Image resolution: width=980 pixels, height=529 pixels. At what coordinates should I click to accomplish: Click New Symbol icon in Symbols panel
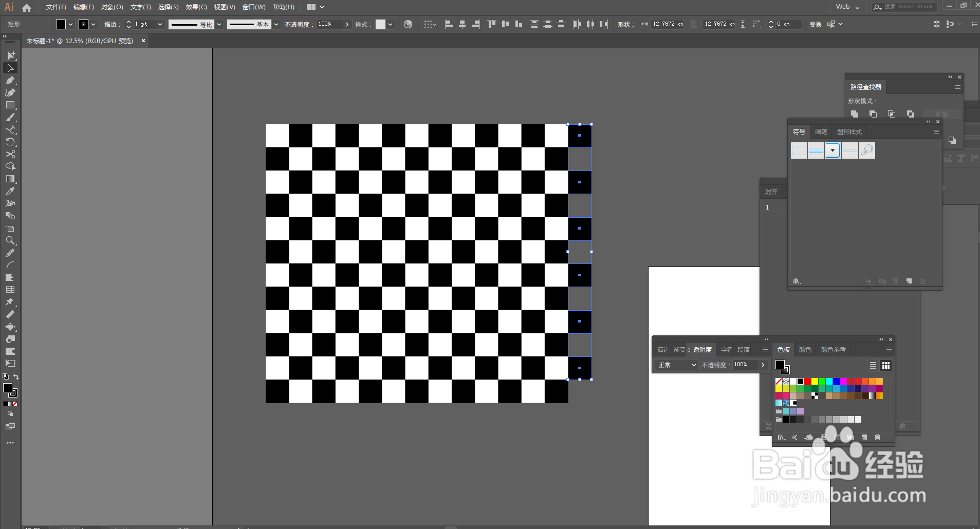[909, 281]
